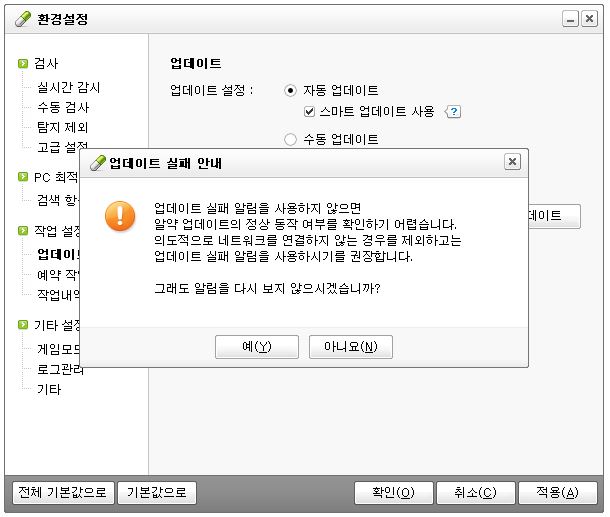Click partially hidden 업데이트 button behind dialog
The width and height of the screenshot is (610, 517).
(554, 216)
